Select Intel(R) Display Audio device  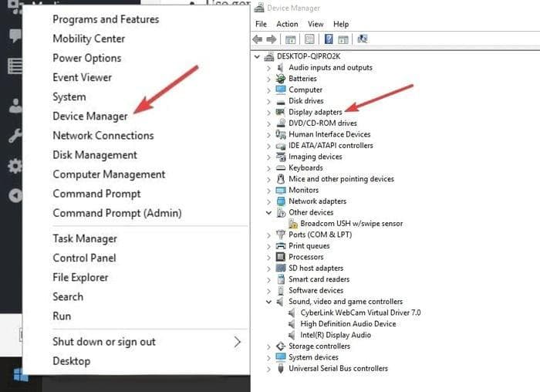click(x=336, y=335)
